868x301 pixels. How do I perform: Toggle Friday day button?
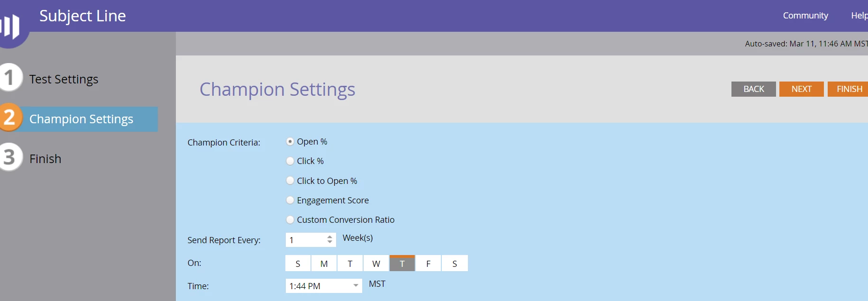coord(428,264)
